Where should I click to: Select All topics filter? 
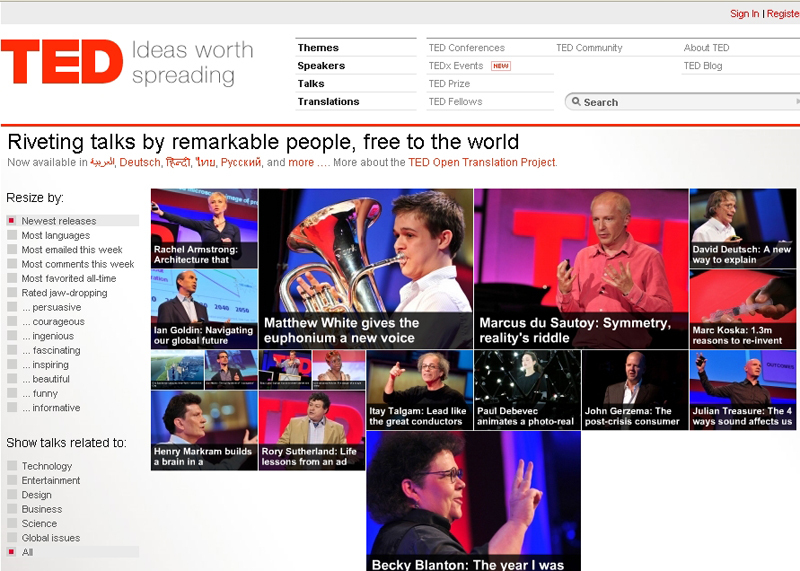coord(72,552)
